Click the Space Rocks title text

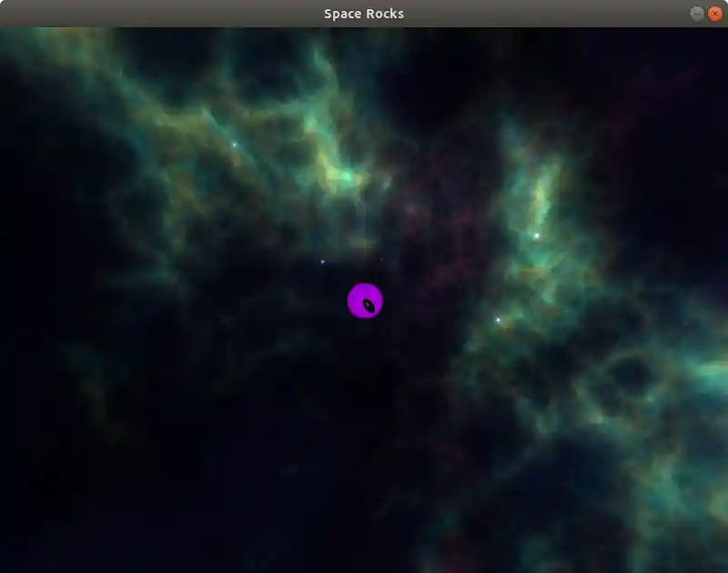pos(364,14)
